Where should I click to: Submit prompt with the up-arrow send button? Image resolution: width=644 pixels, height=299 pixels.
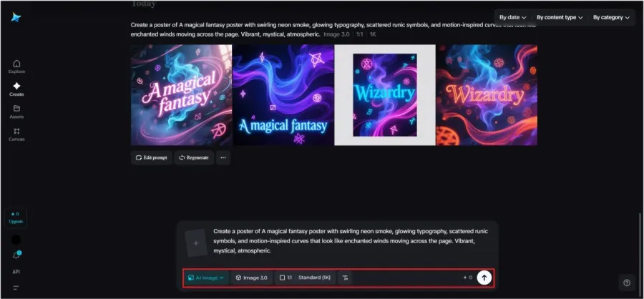[x=484, y=278]
